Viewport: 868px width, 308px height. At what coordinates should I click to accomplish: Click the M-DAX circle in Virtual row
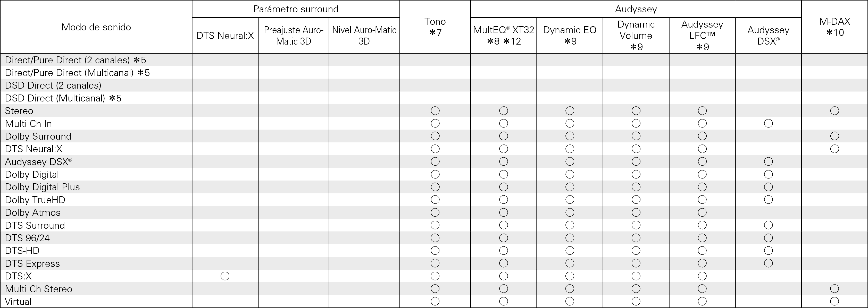834,301
